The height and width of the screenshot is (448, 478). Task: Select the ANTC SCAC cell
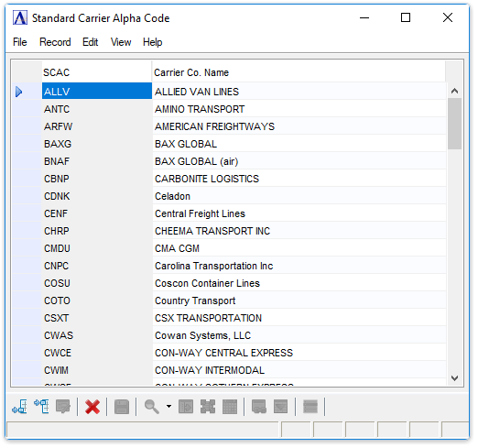97,109
